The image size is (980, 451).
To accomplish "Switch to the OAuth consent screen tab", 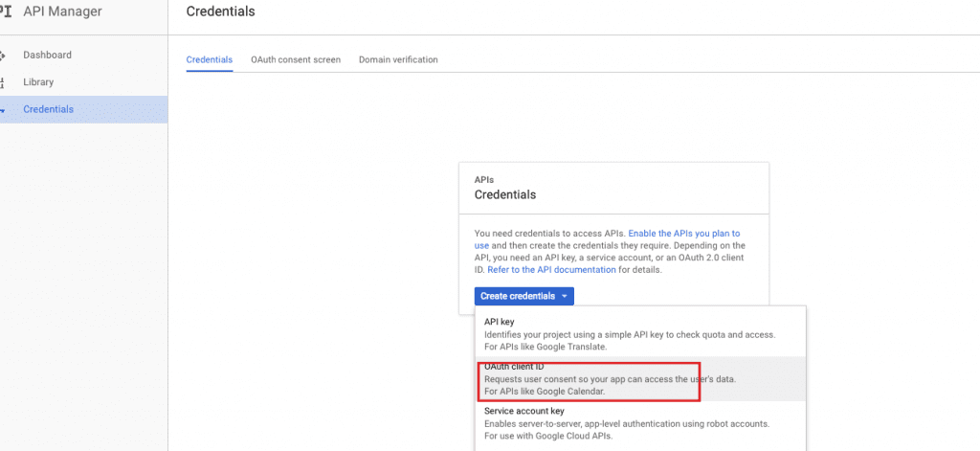I will point(296,60).
